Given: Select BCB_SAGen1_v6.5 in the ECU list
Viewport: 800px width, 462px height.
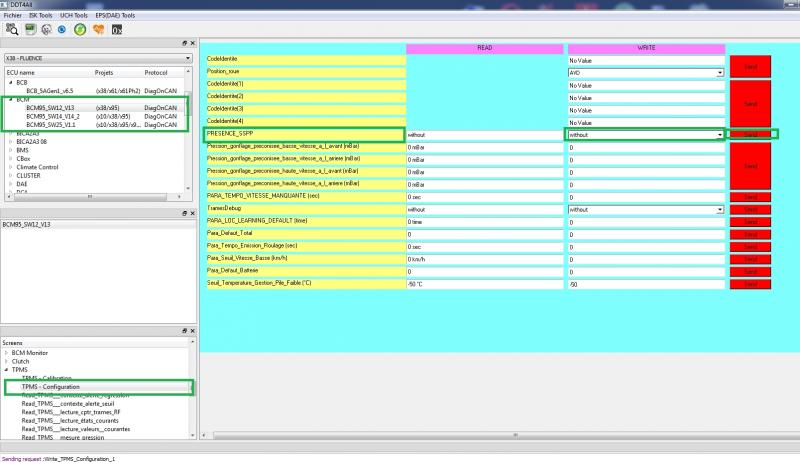Looking at the screenshot, I should [49, 91].
